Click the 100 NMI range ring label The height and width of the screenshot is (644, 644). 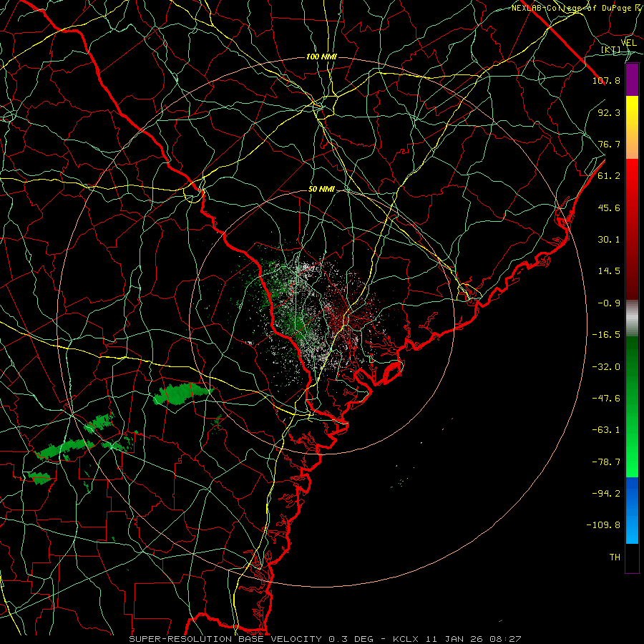321,57
